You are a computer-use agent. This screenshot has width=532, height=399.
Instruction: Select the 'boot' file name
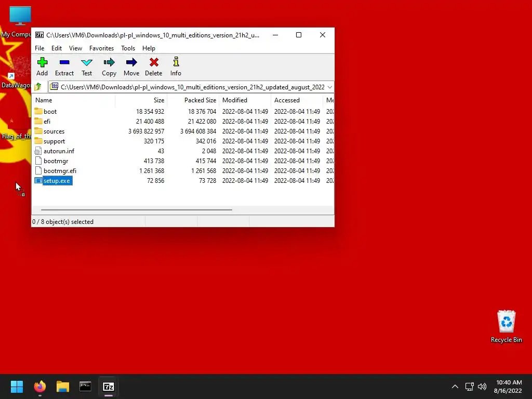point(50,111)
